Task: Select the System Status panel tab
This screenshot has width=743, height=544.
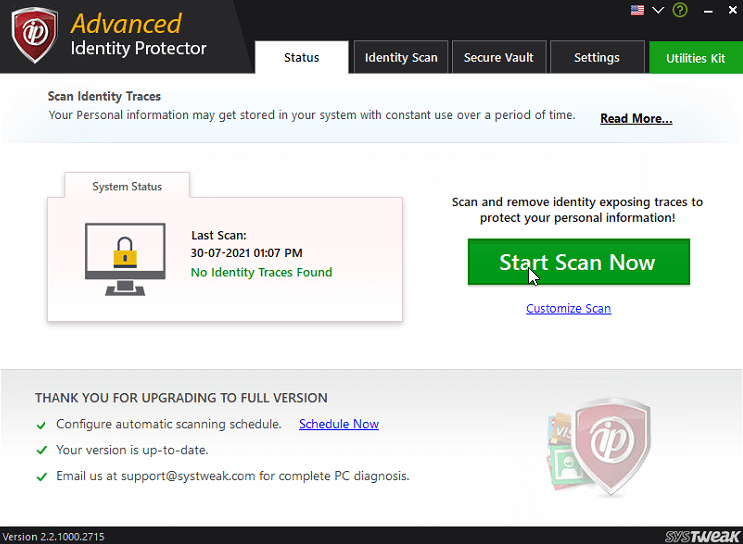Action: tap(127, 186)
